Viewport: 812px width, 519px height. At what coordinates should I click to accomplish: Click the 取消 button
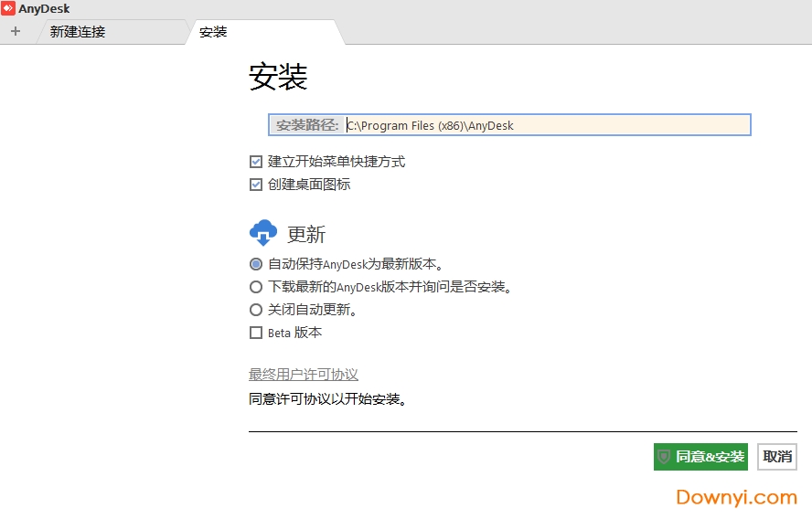tap(777, 457)
